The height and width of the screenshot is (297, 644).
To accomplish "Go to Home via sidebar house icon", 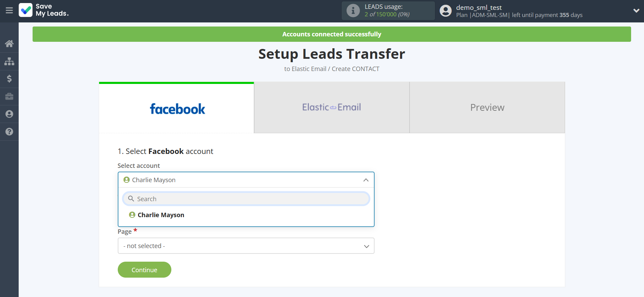I will (9, 43).
